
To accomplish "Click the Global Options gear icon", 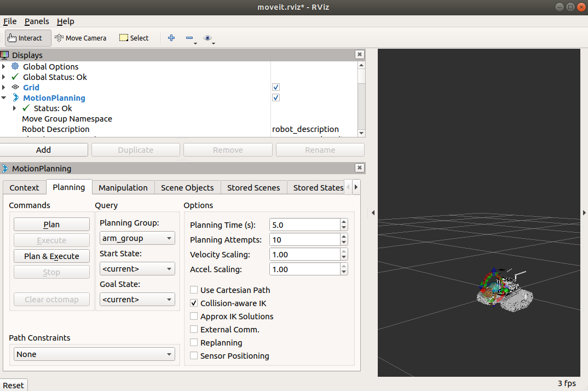I will click(15, 66).
